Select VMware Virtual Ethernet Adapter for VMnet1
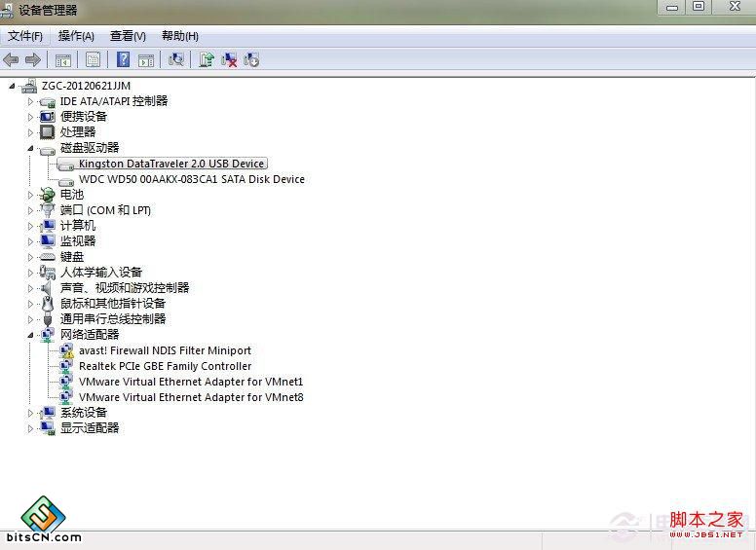This screenshot has height=550, width=756. tap(191, 382)
